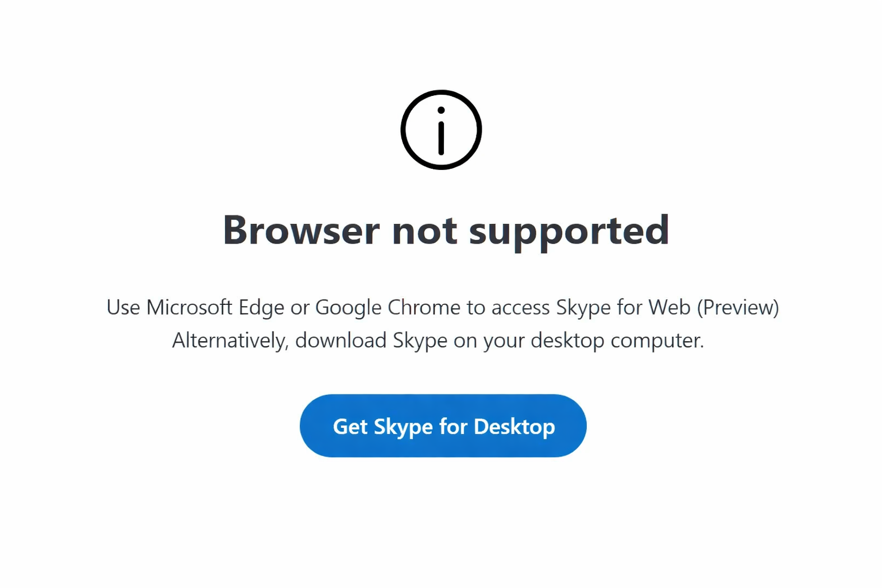This screenshot has width=882, height=588.
Task: Click the "Skype for Web" text
Action: (x=623, y=307)
